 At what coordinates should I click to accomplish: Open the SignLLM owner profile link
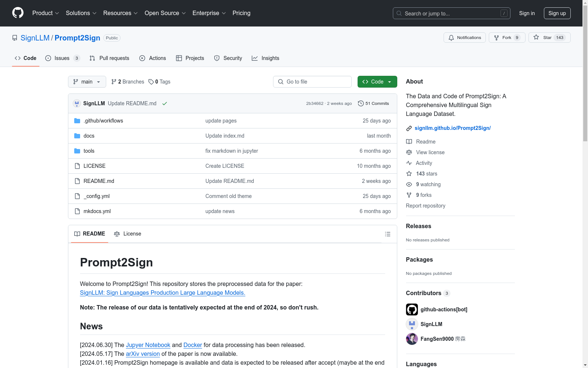[x=35, y=38]
